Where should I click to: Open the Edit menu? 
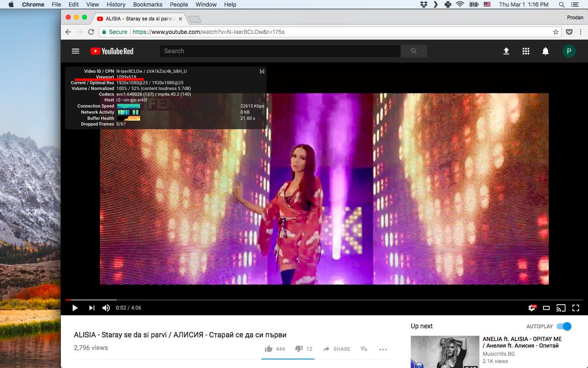coord(73,4)
